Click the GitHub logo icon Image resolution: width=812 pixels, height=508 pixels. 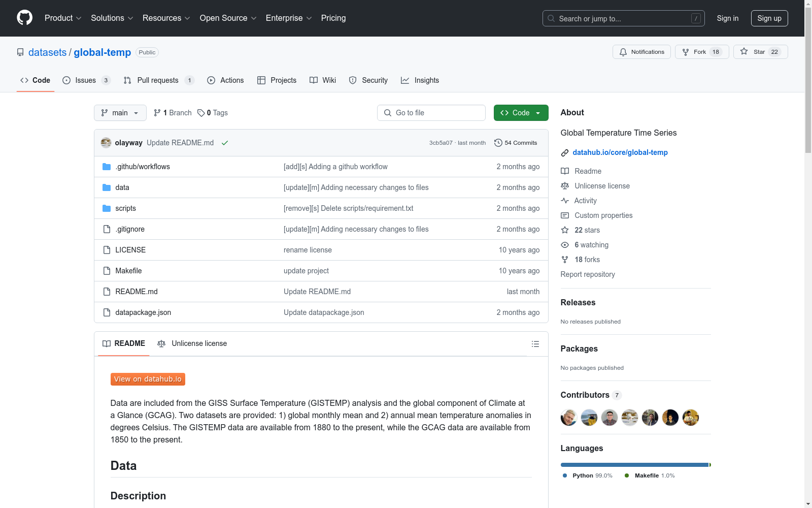click(x=24, y=18)
